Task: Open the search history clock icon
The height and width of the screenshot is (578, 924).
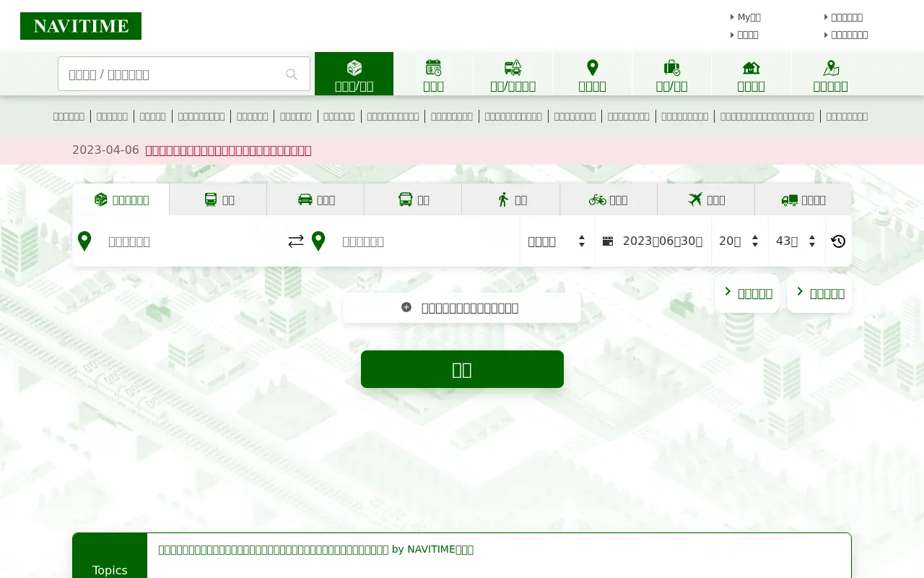Action: (838, 241)
